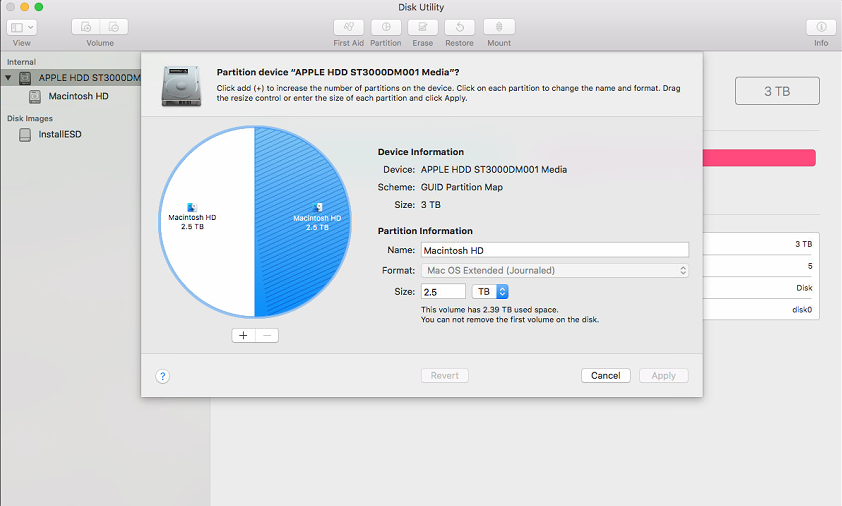Click the Device APPLE HDD ST3000DM001 Media value
The height and width of the screenshot is (506, 842).
(x=494, y=169)
